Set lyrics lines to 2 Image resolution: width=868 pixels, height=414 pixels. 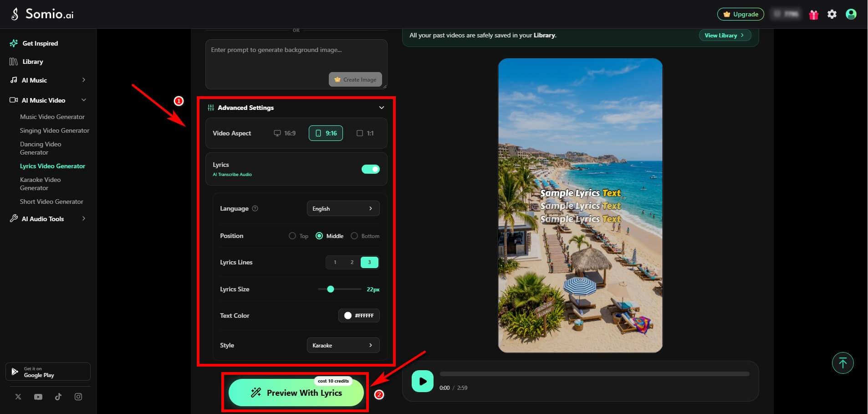click(352, 262)
